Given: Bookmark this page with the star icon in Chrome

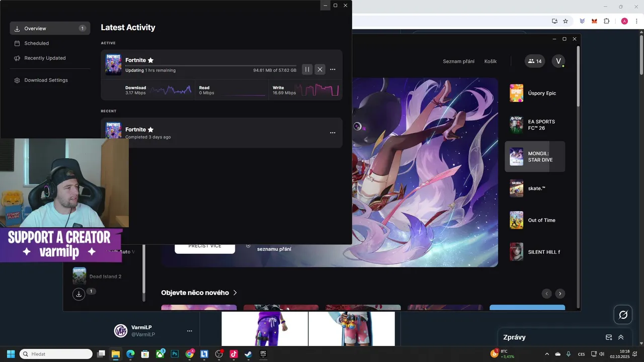Looking at the screenshot, I should click(x=566, y=21).
